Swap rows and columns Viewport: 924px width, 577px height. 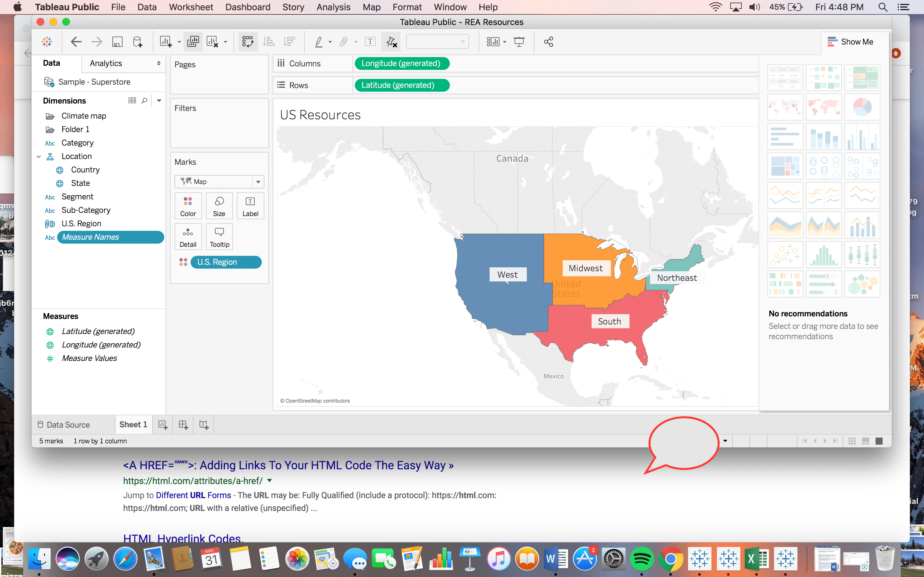tap(248, 41)
